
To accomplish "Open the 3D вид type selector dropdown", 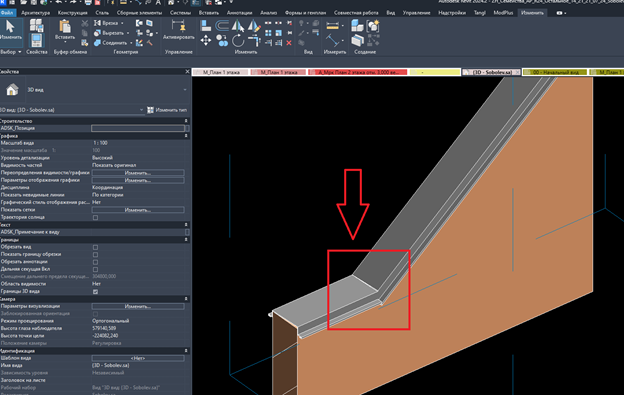I will 185,90.
